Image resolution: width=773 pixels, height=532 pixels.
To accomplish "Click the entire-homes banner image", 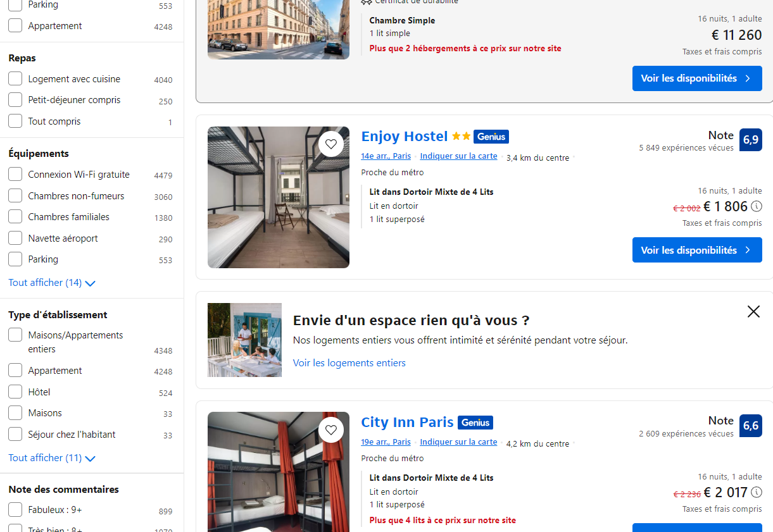I will pyautogui.click(x=244, y=340).
